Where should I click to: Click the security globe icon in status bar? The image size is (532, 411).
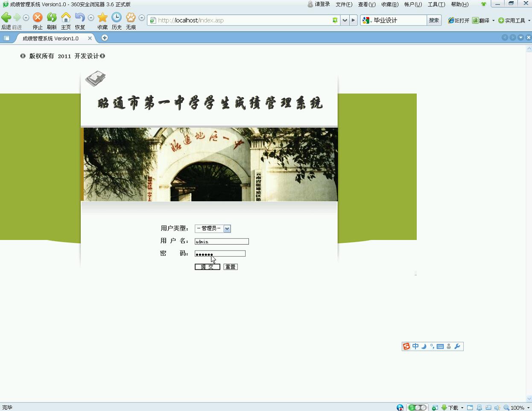pos(400,408)
